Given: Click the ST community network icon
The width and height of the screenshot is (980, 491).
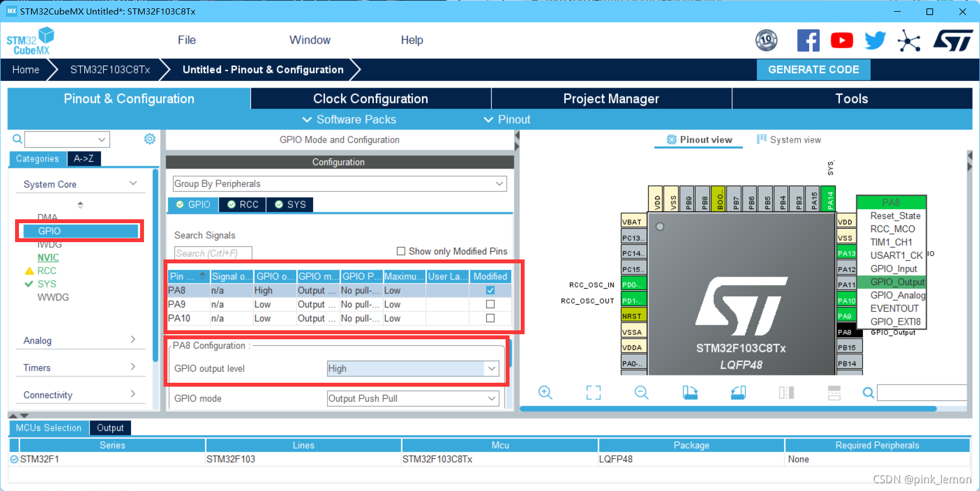Looking at the screenshot, I should (909, 41).
